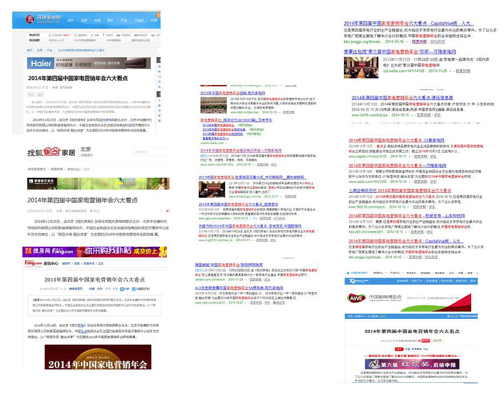Click the thumbnail beside the 2012 年会回顾 result
504x420 pixels.
[213, 105]
